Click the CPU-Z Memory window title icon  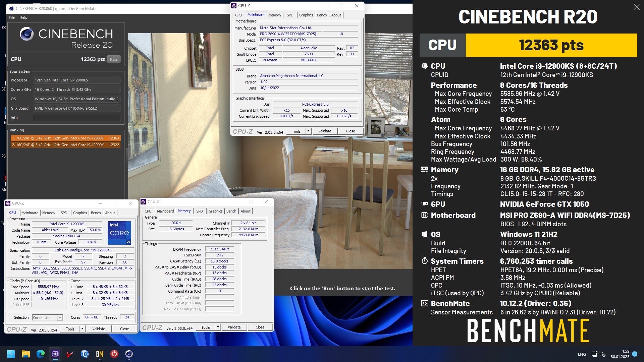pyautogui.click(x=144, y=202)
